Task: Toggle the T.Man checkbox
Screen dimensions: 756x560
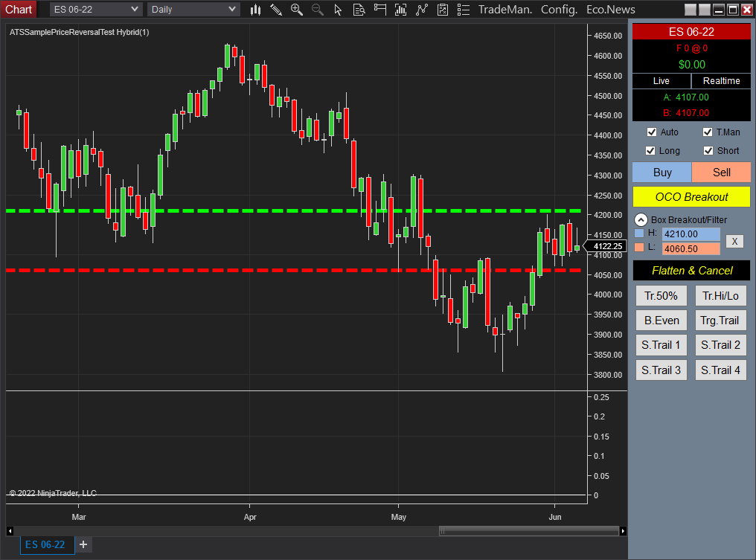Action: 708,132
